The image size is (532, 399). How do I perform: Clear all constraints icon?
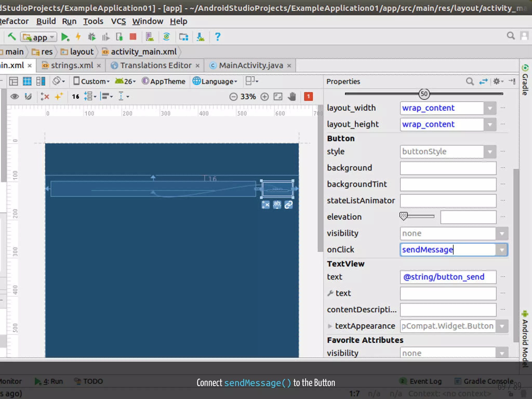click(45, 97)
